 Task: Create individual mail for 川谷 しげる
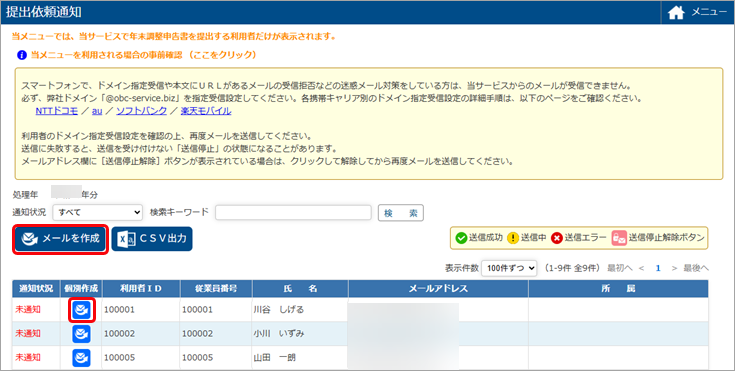click(81, 310)
